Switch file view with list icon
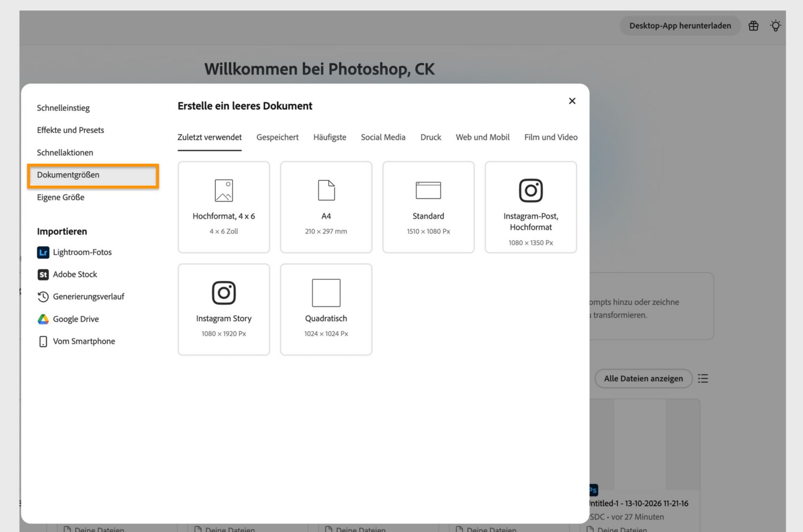Screen dimensions: 803x532 (703, 379)
